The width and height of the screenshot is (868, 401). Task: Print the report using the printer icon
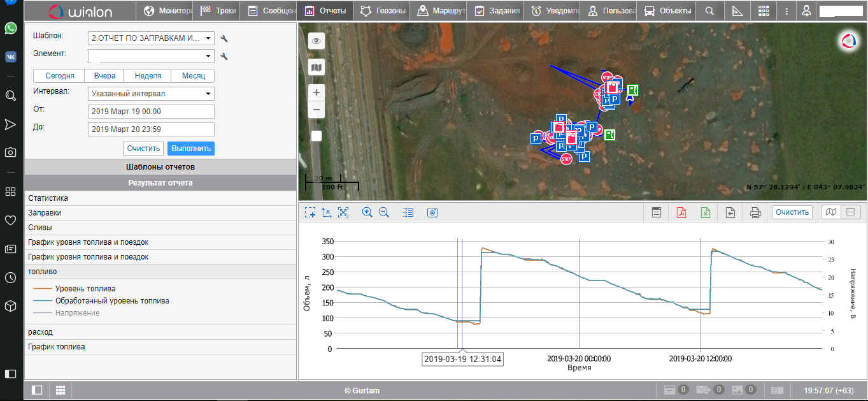coord(755,213)
